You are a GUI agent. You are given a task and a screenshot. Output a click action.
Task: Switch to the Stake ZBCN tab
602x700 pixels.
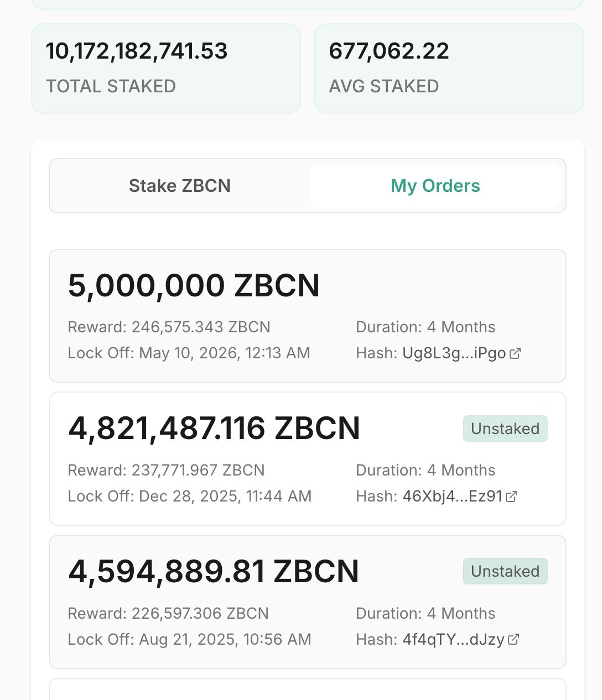[x=180, y=186]
